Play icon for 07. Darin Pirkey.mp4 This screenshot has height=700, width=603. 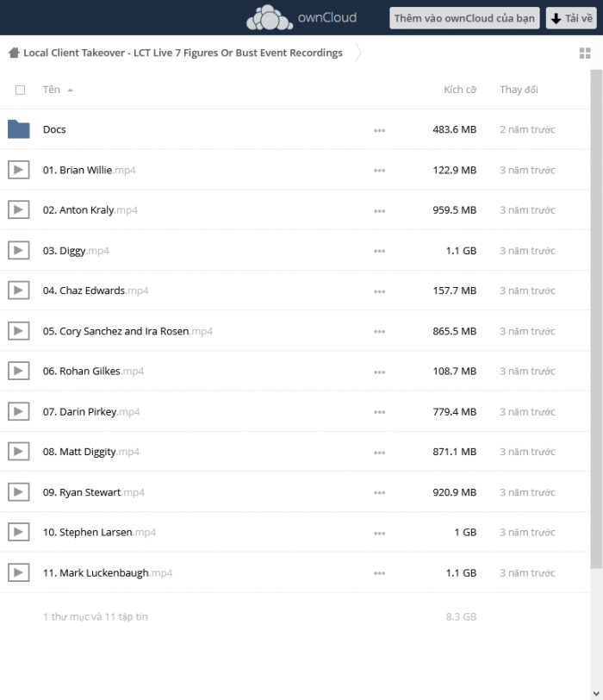tap(19, 411)
